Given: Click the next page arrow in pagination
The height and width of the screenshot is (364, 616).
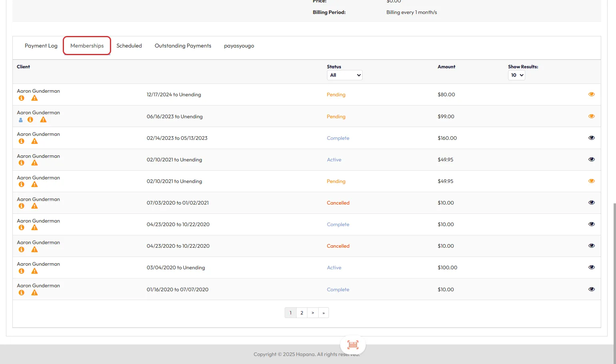Looking at the screenshot, I should pos(313,313).
